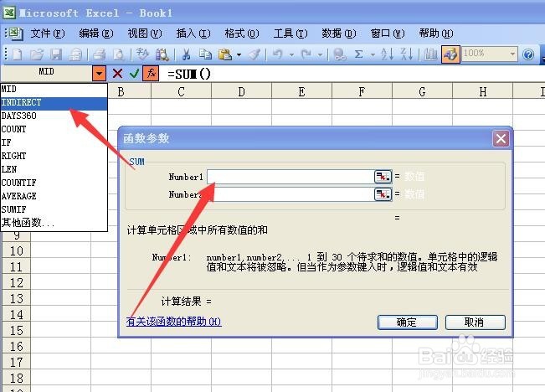The width and height of the screenshot is (545, 392).
Task: Open the 视图(V) menu
Action: click(x=145, y=34)
